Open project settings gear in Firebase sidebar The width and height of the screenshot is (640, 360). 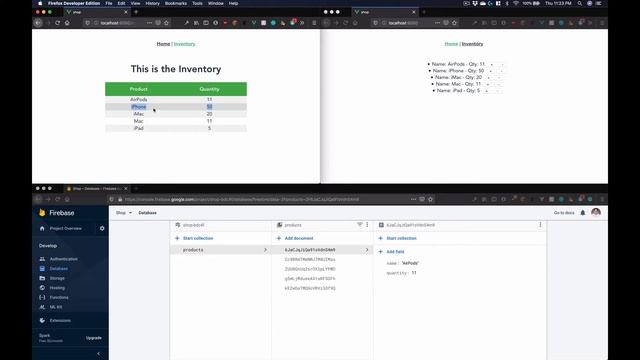(102, 229)
